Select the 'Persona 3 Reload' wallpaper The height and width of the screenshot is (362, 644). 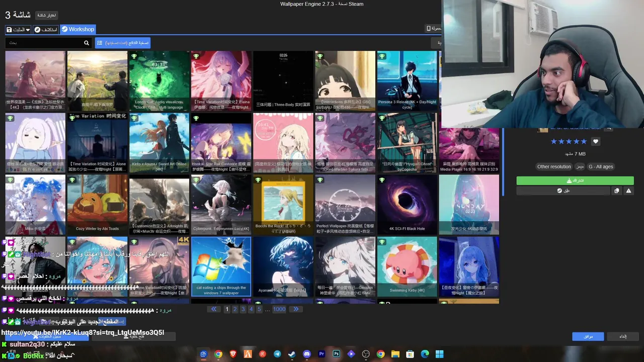(407, 80)
